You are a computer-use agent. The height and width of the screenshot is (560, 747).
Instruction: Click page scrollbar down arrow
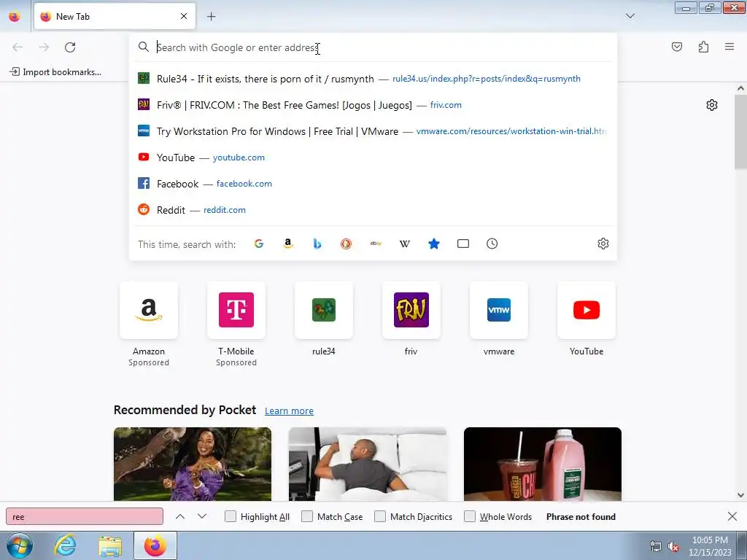740,495
